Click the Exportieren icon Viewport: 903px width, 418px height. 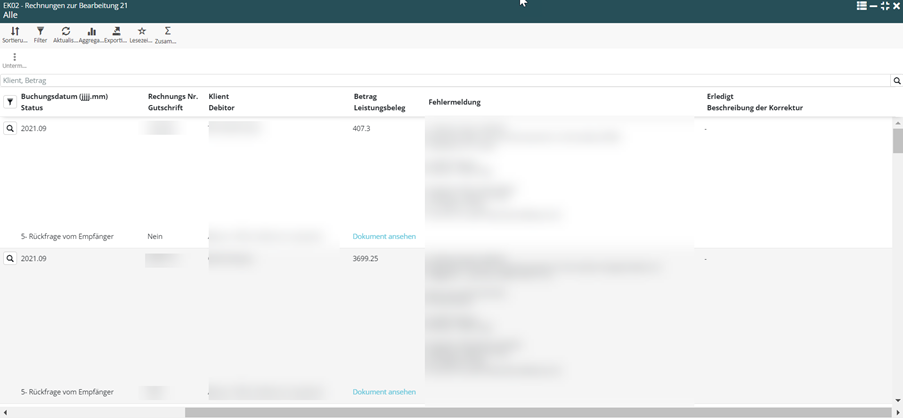(x=116, y=35)
